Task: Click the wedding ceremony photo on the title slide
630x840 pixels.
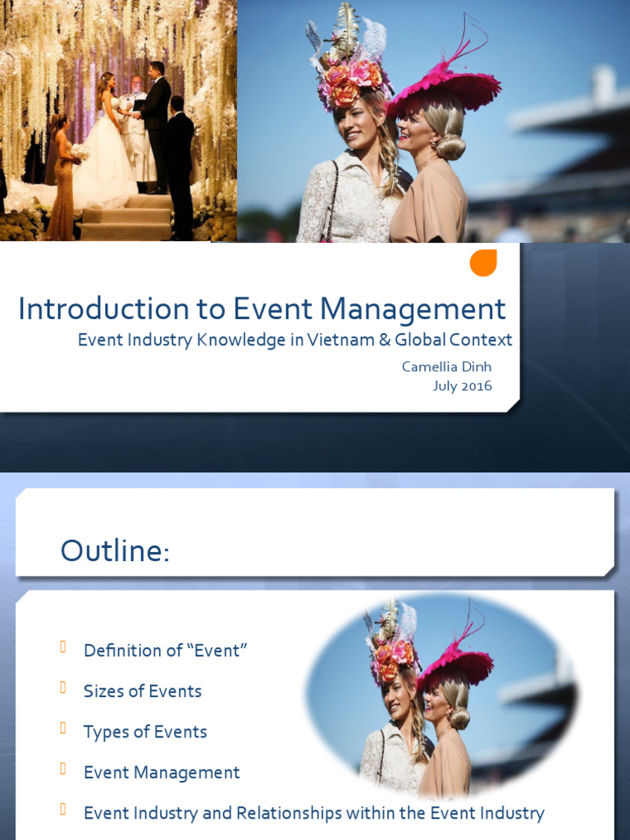Action: (118, 121)
